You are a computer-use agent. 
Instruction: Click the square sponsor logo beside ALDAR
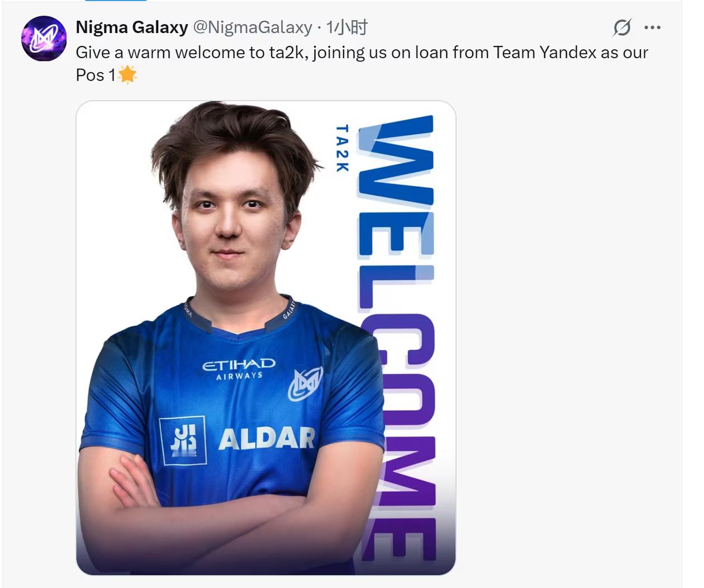point(183,440)
